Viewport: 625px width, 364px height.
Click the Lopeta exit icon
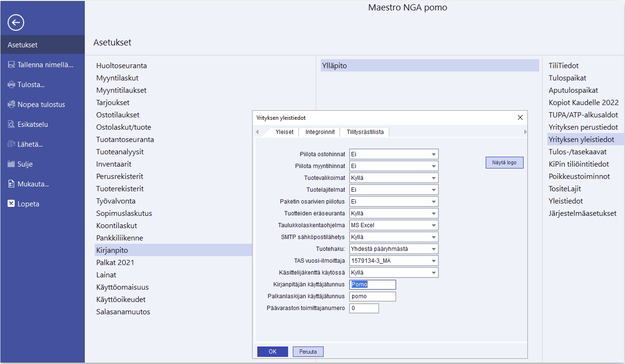pos(11,204)
